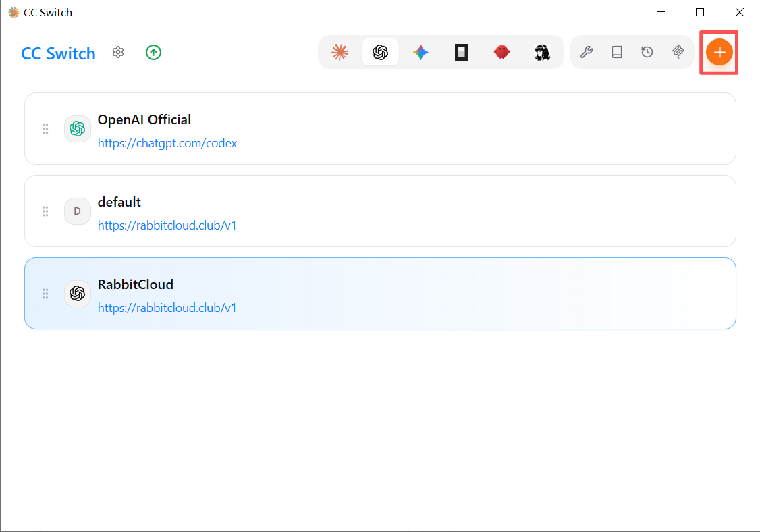Click the orange plus add provider button

(719, 53)
